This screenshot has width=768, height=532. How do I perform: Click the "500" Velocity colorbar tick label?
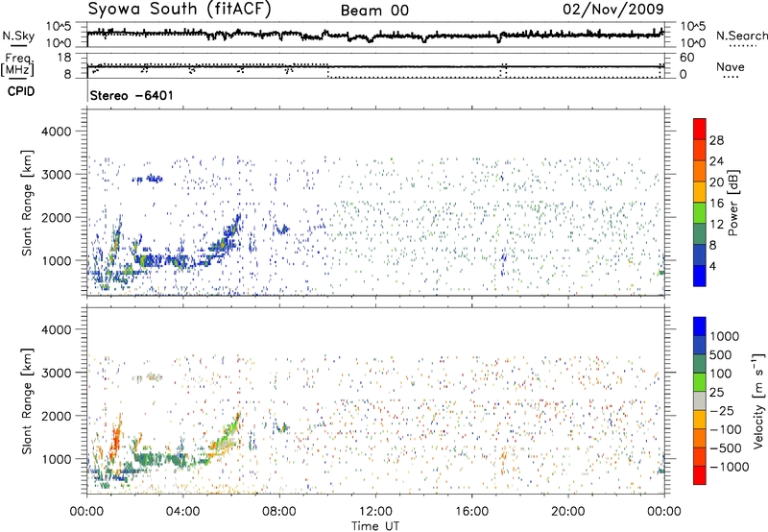click(x=721, y=354)
